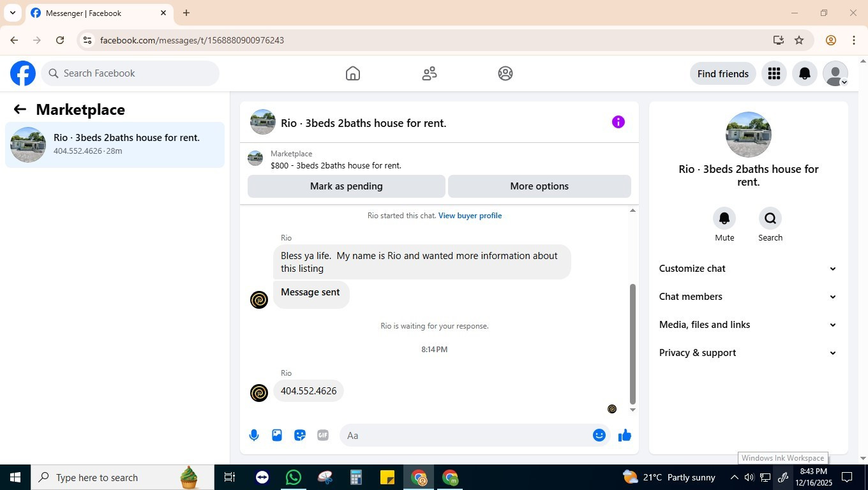
Task: Reload the page in Chrome
Action: tap(60, 40)
